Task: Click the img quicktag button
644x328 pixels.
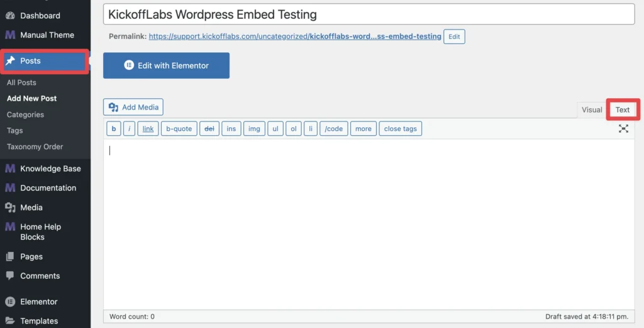Action: pos(254,128)
